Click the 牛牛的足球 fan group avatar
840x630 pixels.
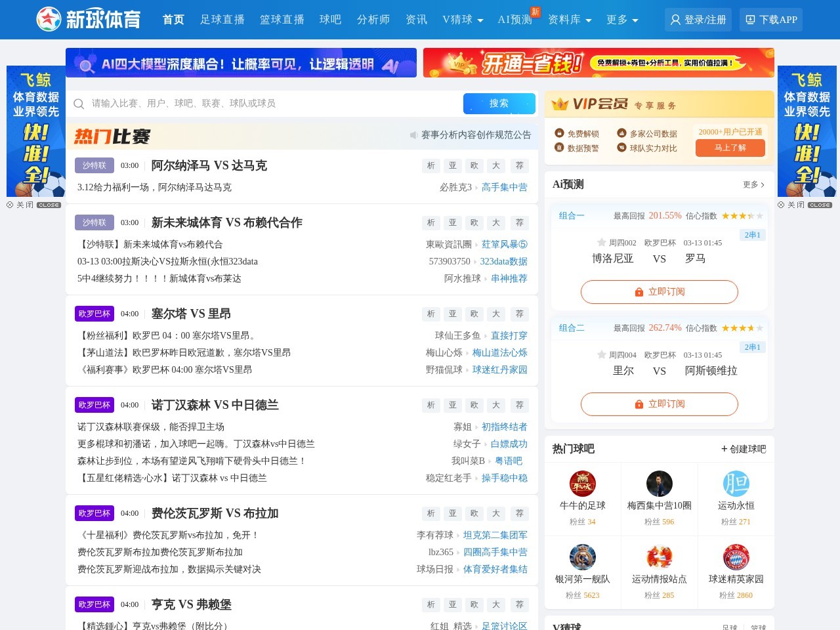tap(583, 484)
